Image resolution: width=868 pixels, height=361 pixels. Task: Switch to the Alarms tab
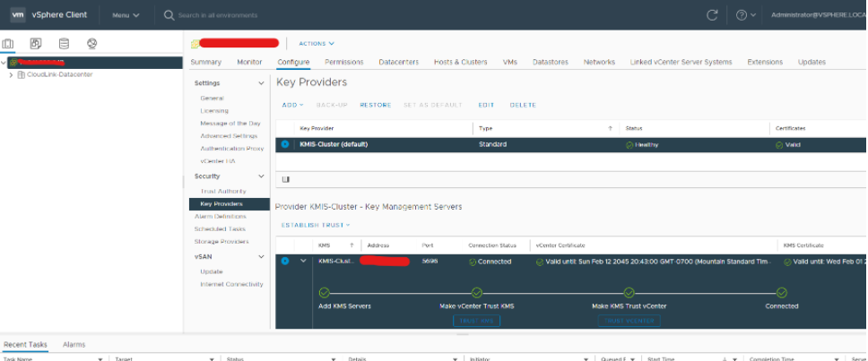pyautogui.click(x=74, y=344)
